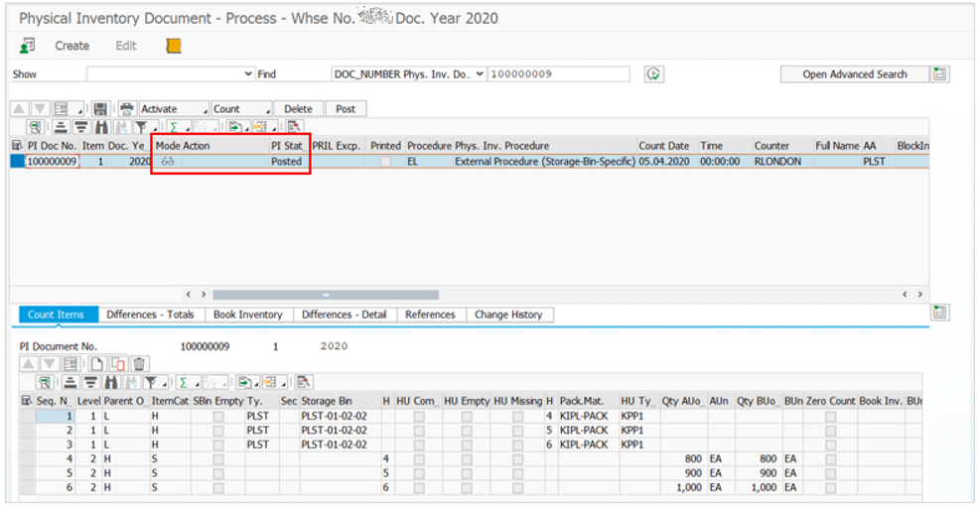This screenshot has width=980, height=508.
Task: Click PI Doc No. cell 100000009
Action: [x=52, y=161]
